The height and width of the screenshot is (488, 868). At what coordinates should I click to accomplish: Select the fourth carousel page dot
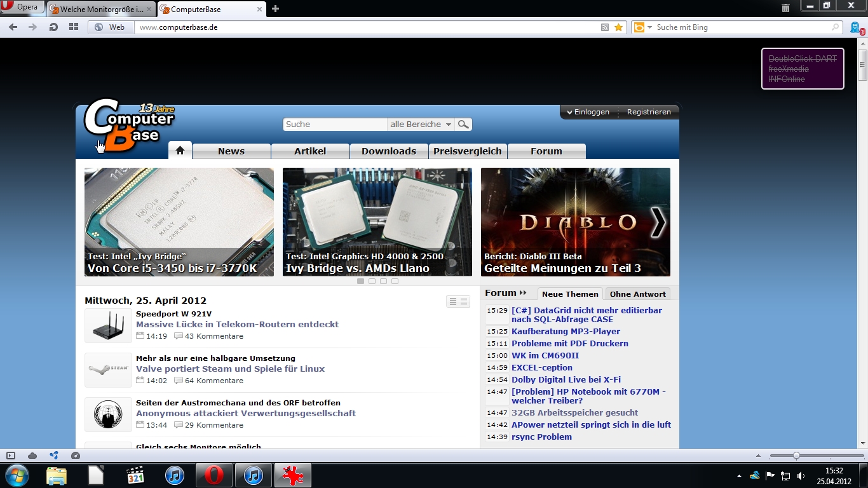(395, 281)
